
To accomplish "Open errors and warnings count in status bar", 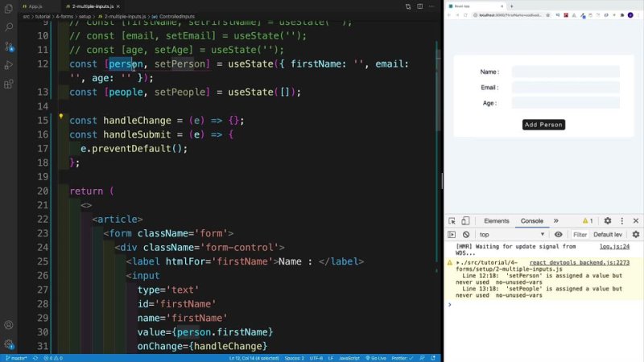I will tap(53, 358).
